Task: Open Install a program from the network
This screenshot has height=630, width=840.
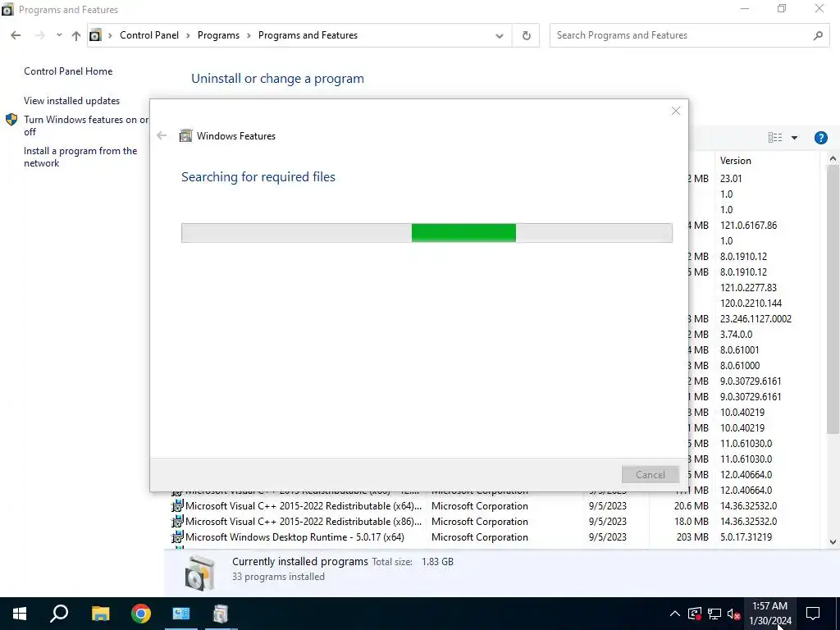Action: (x=80, y=157)
